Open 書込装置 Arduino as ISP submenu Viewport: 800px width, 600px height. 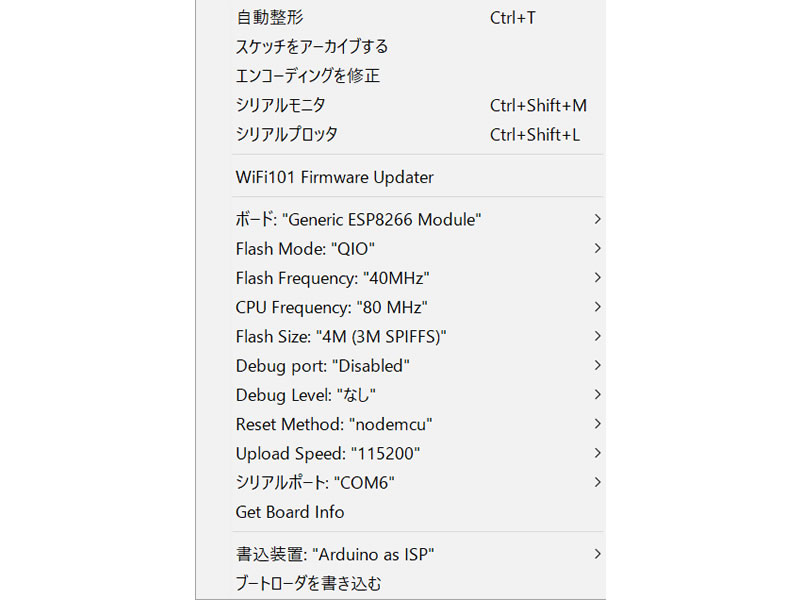(335, 554)
